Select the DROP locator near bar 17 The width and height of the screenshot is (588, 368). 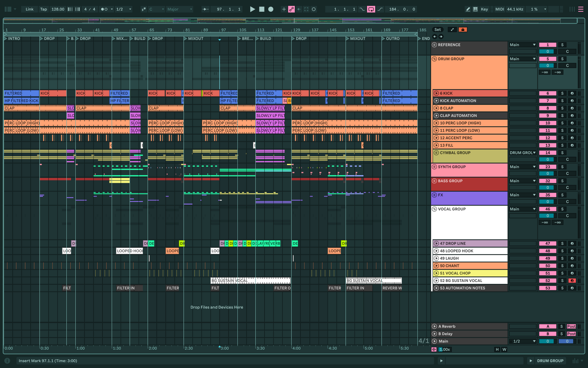47,39
